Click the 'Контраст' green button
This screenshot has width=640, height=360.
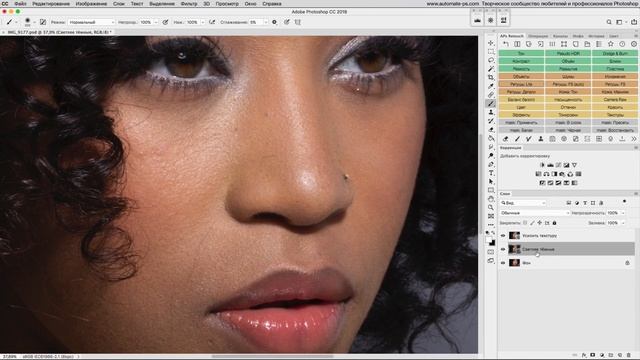point(521,61)
